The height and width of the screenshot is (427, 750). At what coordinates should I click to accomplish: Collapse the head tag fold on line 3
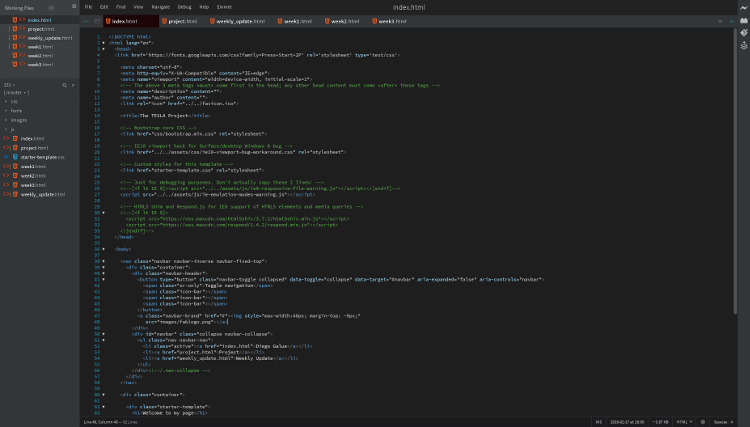tap(104, 47)
